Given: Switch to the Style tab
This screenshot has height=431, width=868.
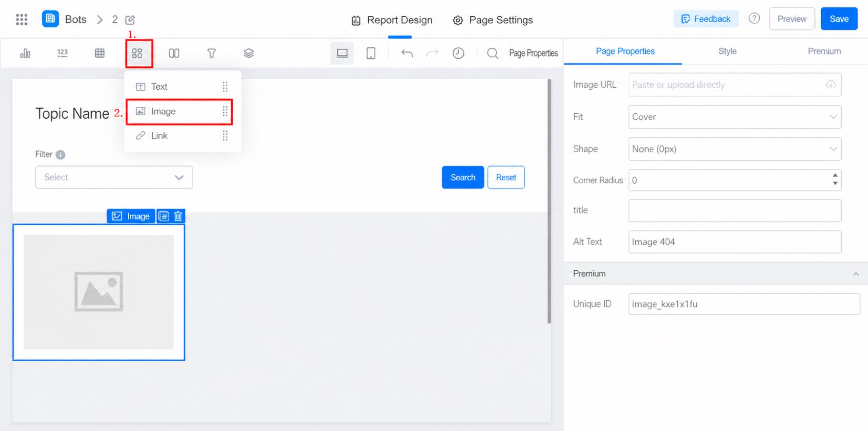Looking at the screenshot, I should (727, 51).
